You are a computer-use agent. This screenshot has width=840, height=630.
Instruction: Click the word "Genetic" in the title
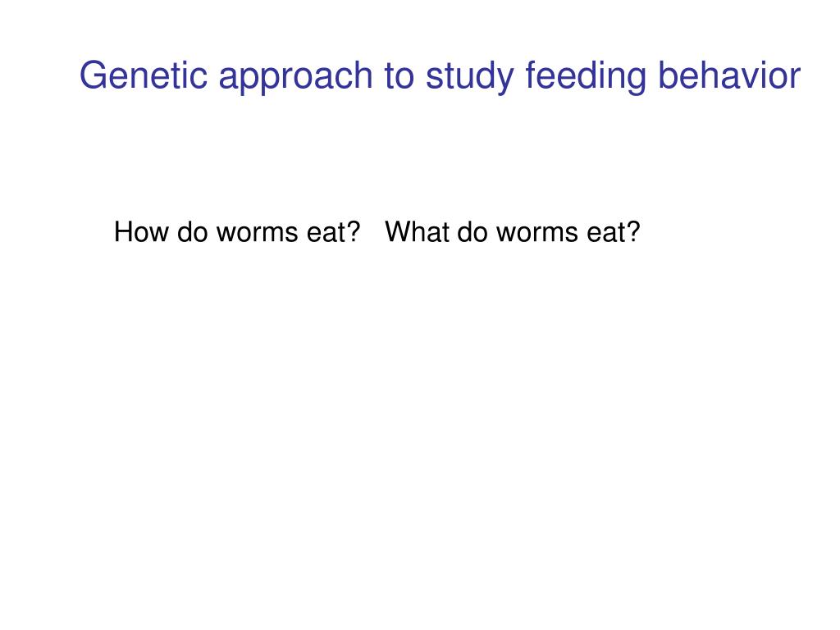(x=144, y=76)
